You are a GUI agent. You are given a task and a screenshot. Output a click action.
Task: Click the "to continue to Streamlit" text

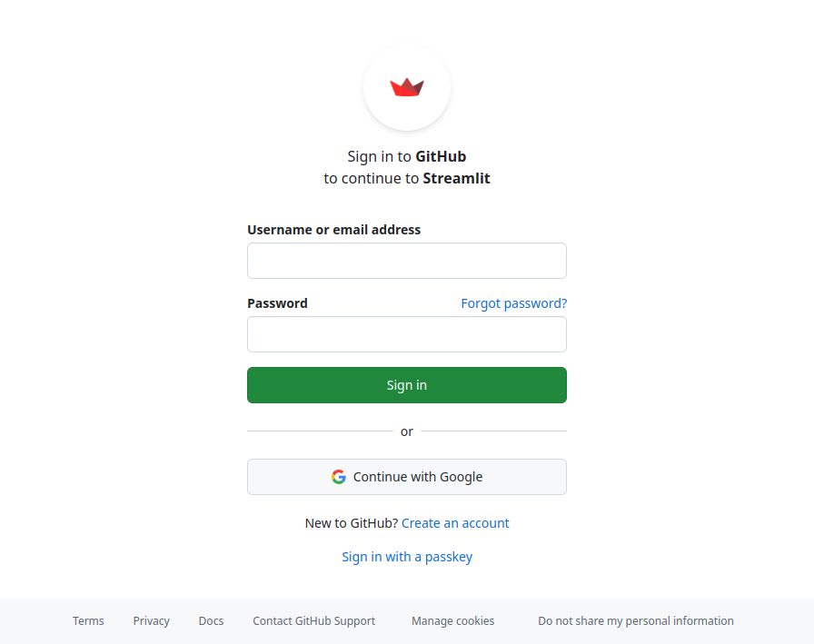tap(407, 178)
